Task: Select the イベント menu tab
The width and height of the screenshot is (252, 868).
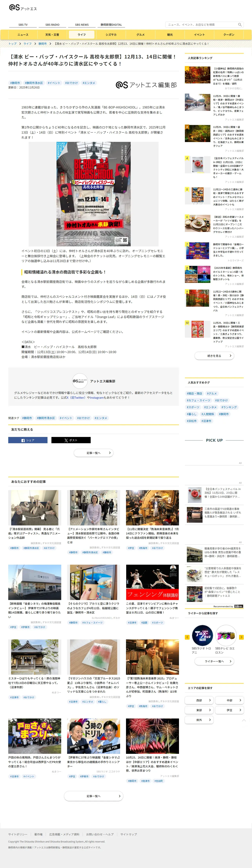Action: pos(199,35)
